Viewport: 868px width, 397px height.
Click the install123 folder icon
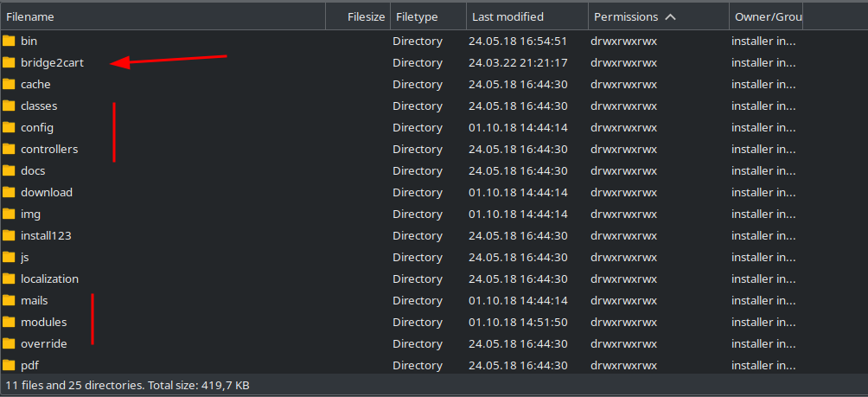10,235
